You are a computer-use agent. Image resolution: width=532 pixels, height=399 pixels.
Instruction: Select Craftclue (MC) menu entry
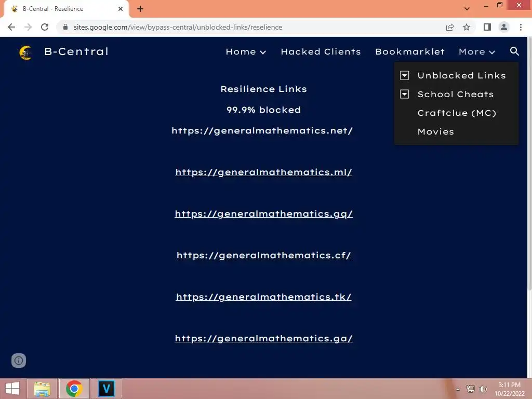(457, 113)
